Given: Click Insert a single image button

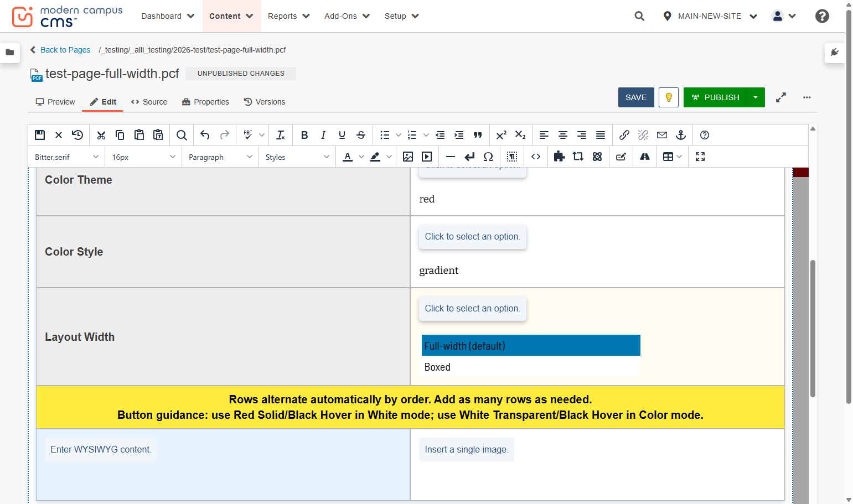Looking at the screenshot, I should pyautogui.click(x=466, y=450).
